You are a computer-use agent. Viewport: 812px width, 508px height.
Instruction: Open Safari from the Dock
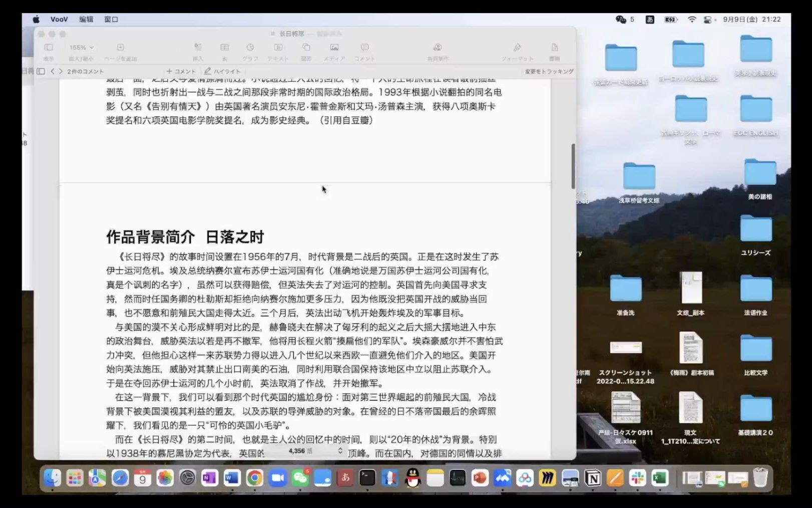(120, 478)
